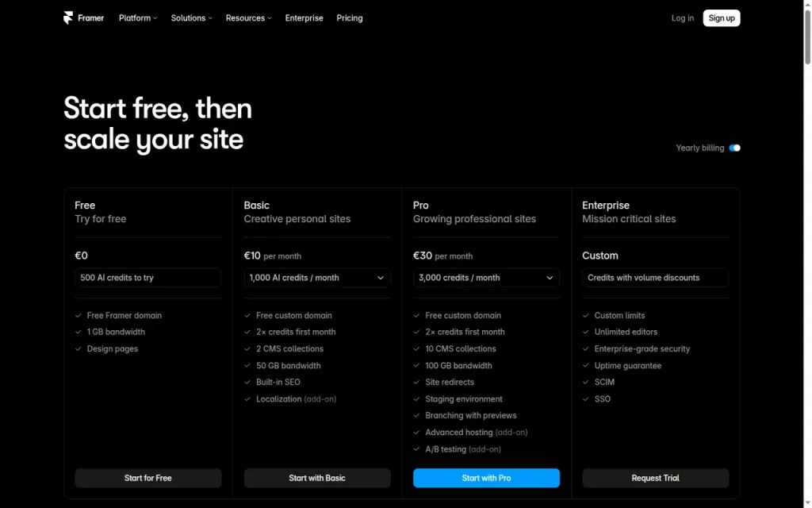Image resolution: width=812 pixels, height=508 pixels.
Task: Click checkmark beside SSO
Action: 586,399
